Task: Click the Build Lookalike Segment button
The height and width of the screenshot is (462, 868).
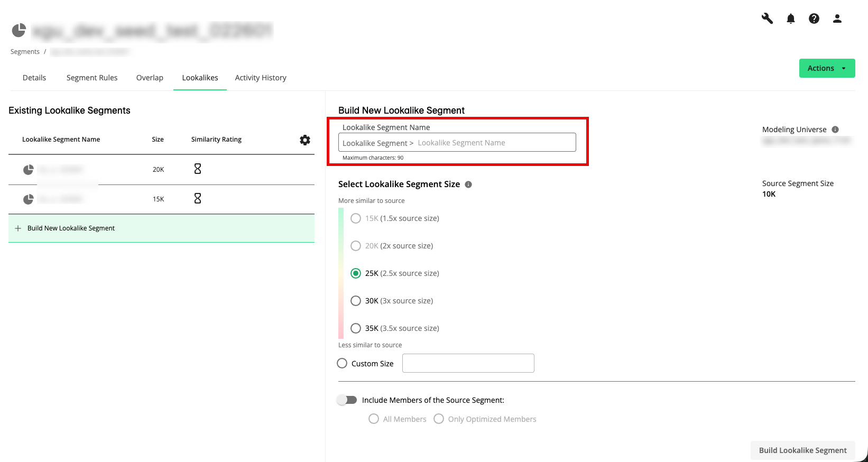Action: [x=802, y=450]
